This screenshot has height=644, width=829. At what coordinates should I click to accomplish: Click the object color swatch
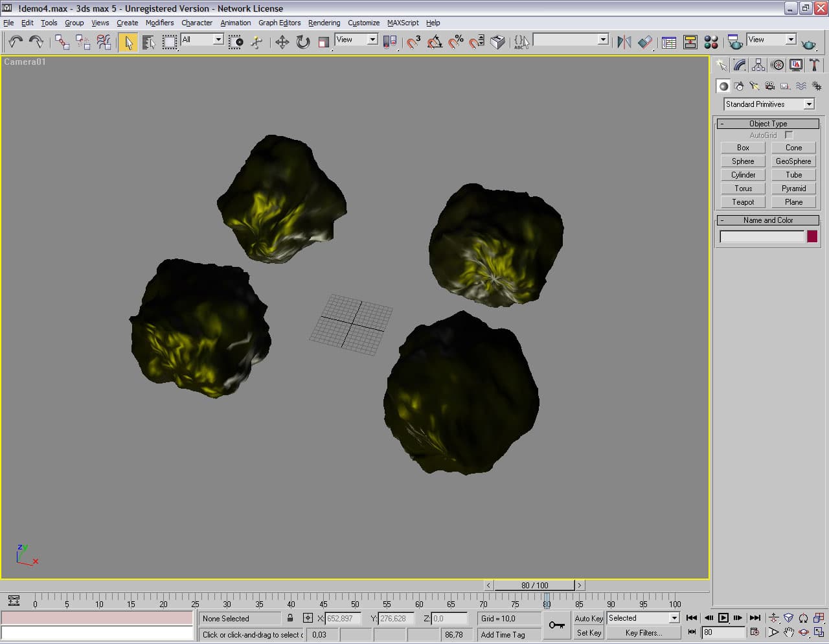coord(812,236)
